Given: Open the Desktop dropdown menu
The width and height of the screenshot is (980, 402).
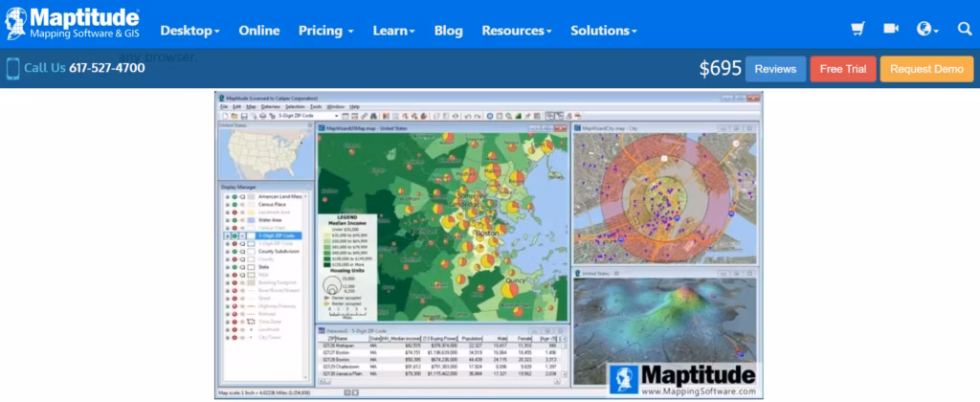Looking at the screenshot, I should pos(190,30).
